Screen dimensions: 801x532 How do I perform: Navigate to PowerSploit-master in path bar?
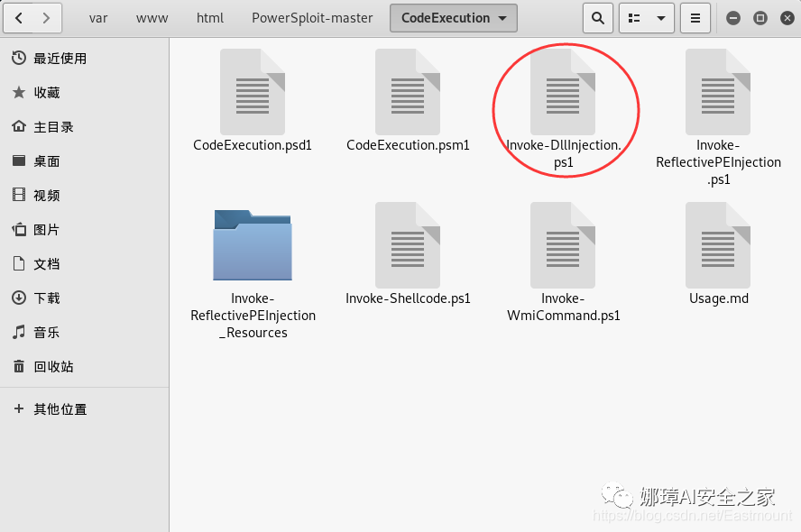[x=312, y=18]
